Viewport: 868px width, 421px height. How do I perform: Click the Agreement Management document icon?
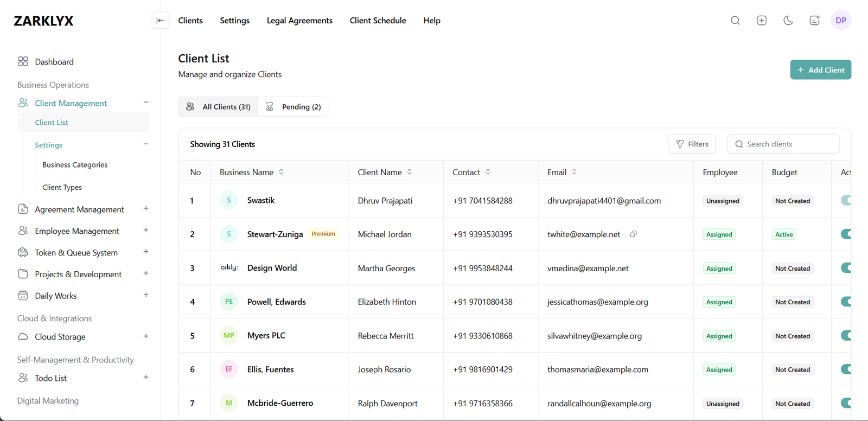23,209
